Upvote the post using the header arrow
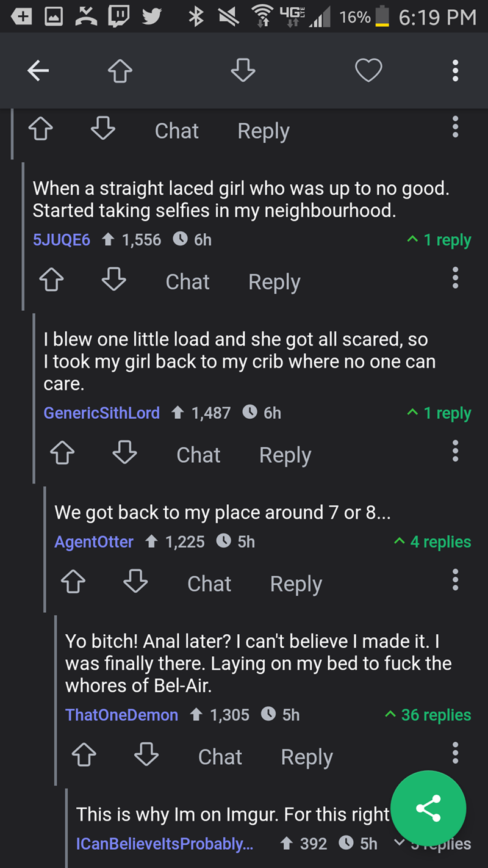Viewport: 488px width, 868px height. click(120, 72)
